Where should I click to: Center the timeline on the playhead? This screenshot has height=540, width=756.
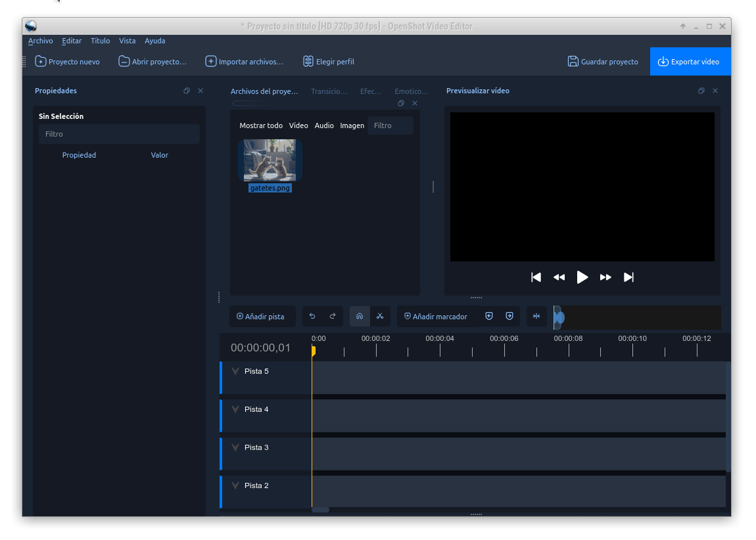[x=536, y=317]
